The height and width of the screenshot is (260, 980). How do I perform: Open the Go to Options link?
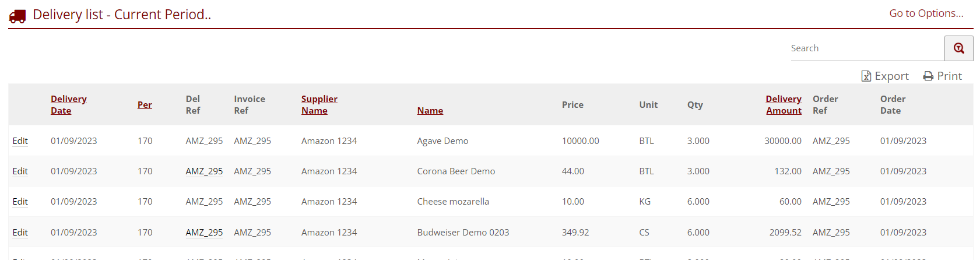point(926,13)
